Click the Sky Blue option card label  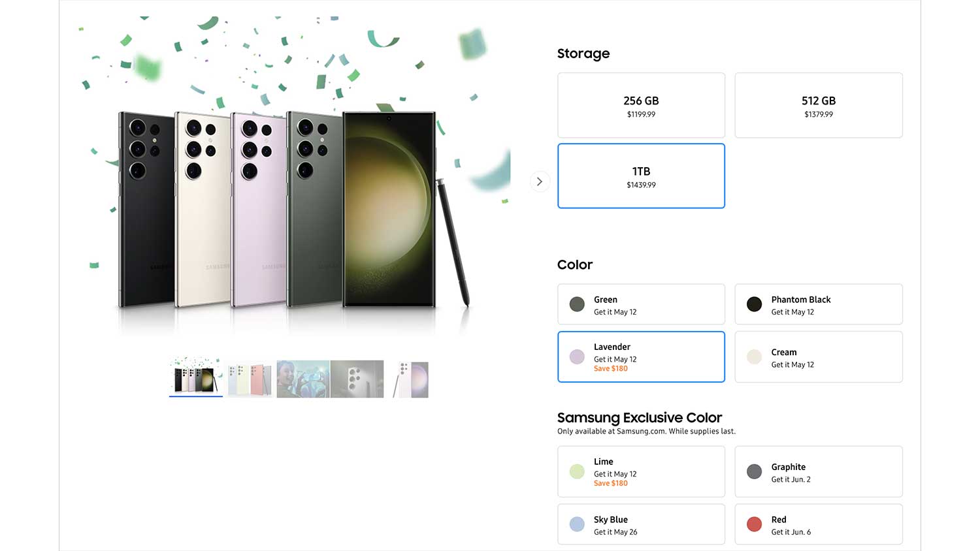tap(611, 520)
